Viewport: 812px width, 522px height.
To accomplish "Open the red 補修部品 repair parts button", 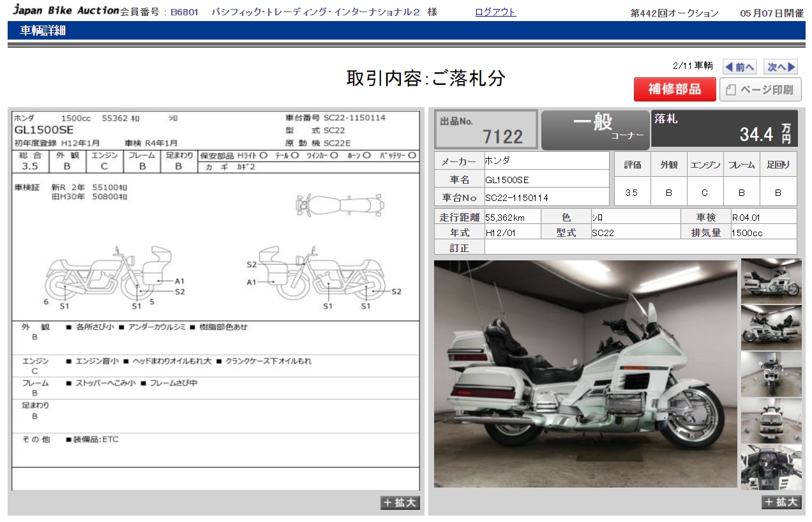I will pyautogui.click(x=675, y=89).
